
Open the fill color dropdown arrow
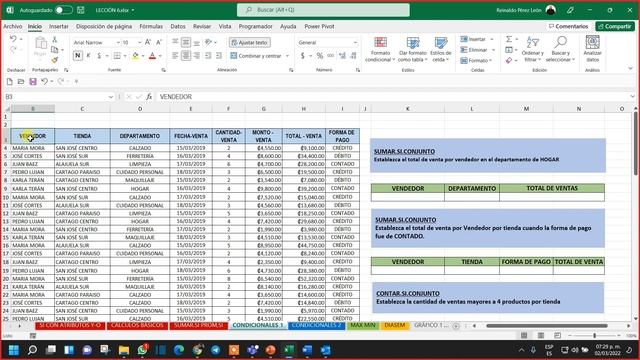pos(143,56)
